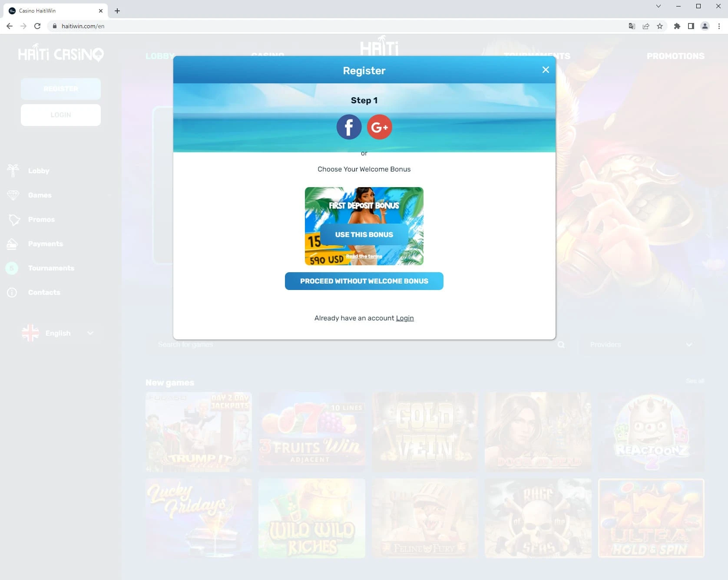Click the Use This Bonus button

tap(364, 234)
